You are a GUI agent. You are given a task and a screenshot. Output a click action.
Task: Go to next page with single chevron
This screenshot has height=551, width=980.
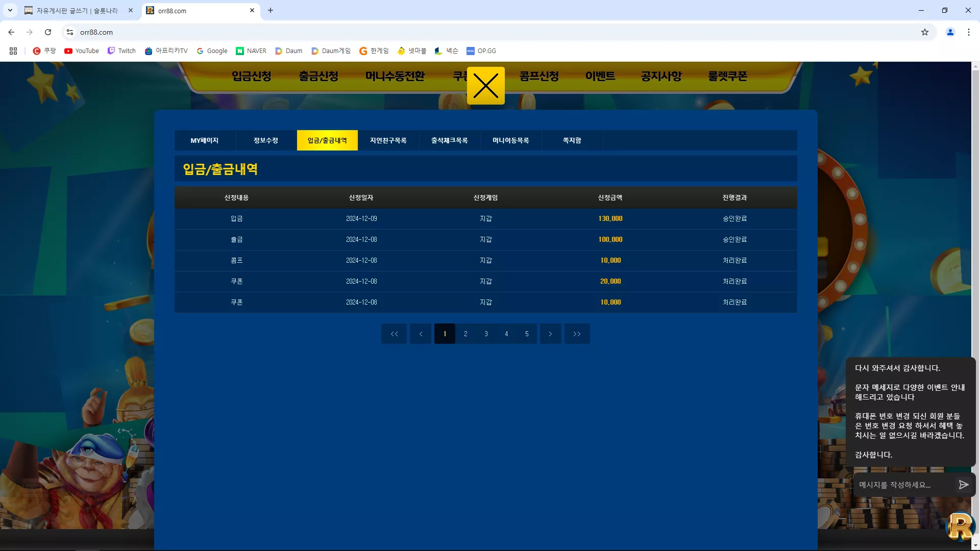click(x=550, y=334)
